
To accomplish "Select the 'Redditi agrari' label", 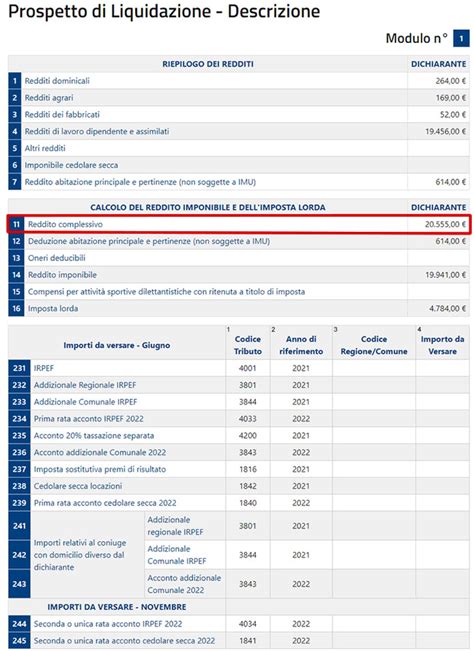I will (49, 98).
